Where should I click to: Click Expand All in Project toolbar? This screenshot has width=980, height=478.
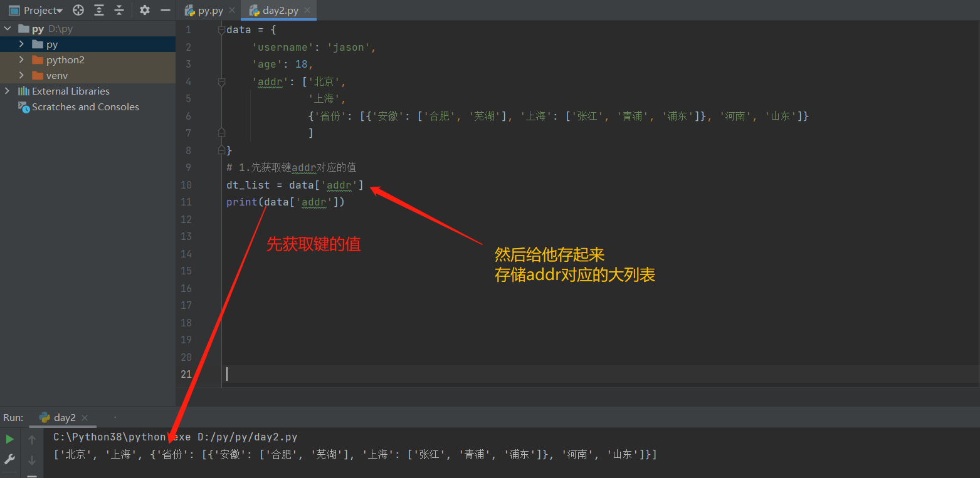(x=99, y=10)
